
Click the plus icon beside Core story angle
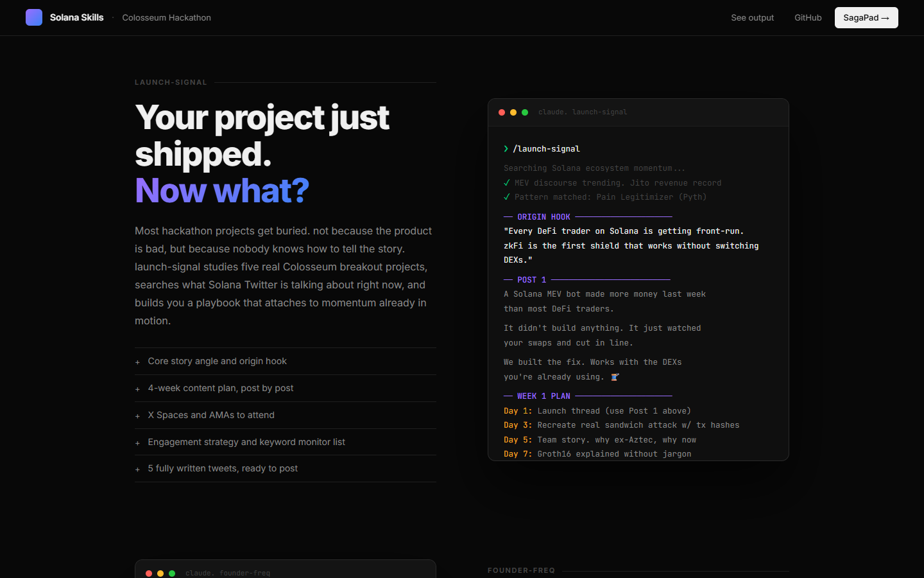(x=137, y=362)
